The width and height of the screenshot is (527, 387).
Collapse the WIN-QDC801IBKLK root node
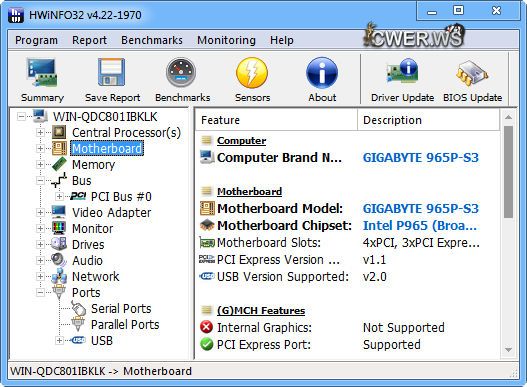21,117
